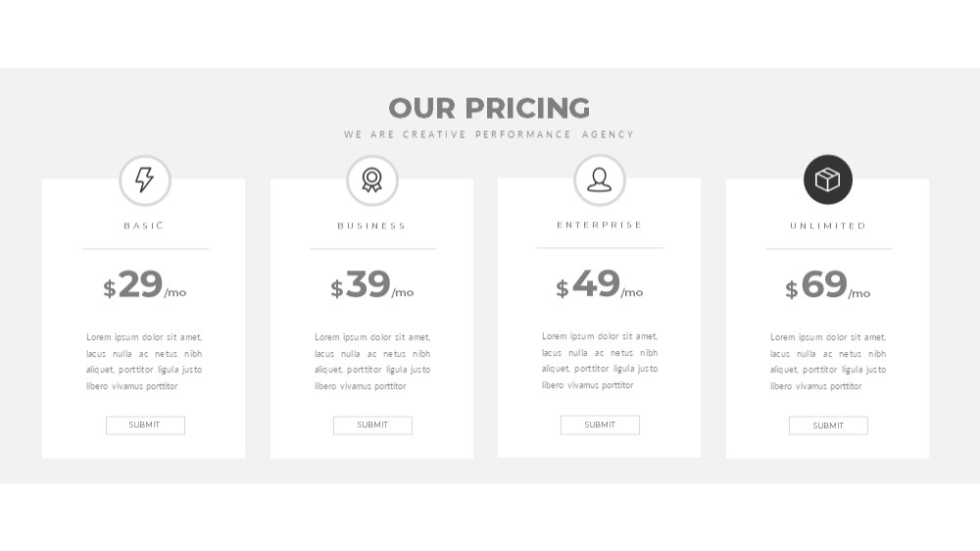The width and height of the screenshot is (980, 551).
Task: Click the $49/mo price
Action: [x=600, y=284]
